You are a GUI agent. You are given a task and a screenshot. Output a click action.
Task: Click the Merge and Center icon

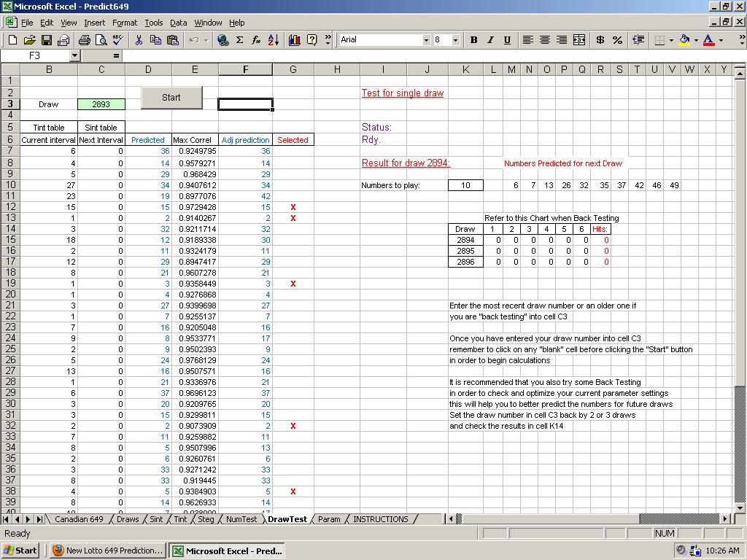578,40
